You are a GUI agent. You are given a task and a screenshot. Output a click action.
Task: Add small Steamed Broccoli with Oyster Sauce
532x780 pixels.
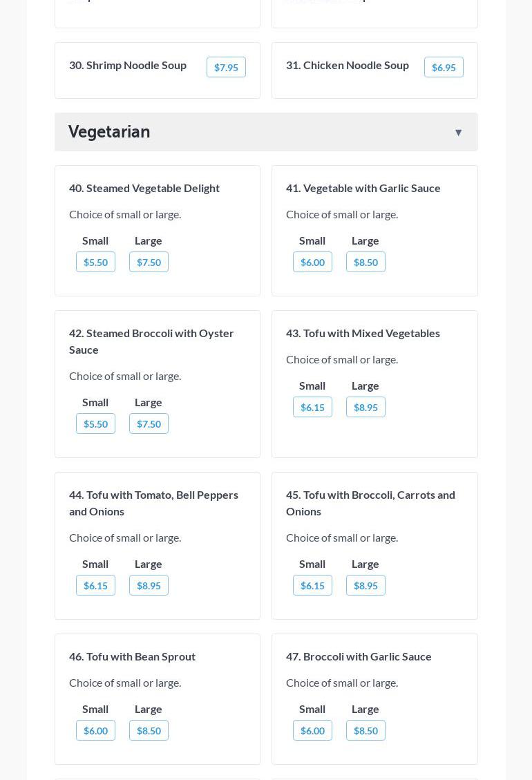[x=95, y=424]
